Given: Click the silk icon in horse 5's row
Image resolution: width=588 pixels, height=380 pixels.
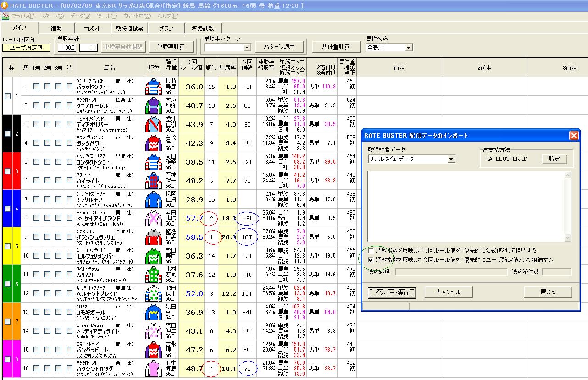Looking at the screenshot, I should point(153,162).
